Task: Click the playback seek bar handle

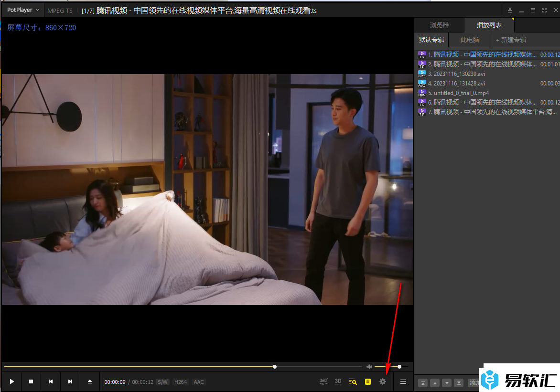Action: (x=275, y=367)
